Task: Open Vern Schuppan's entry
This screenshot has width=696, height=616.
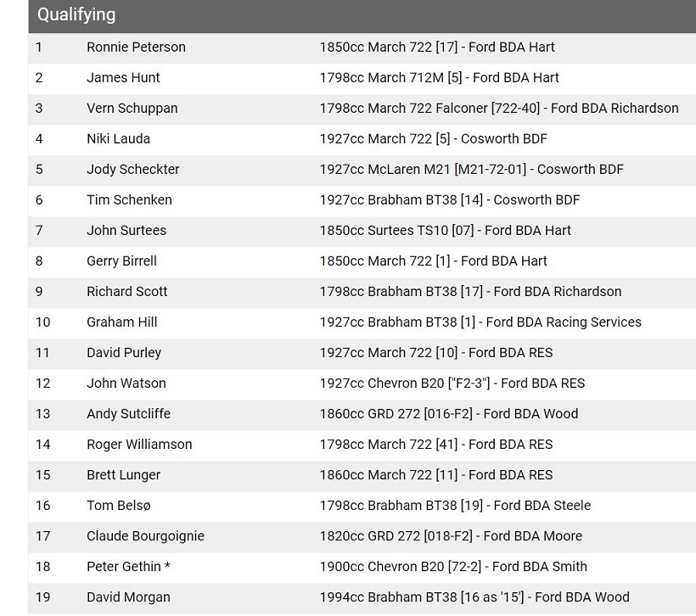Action: point(132,109)
